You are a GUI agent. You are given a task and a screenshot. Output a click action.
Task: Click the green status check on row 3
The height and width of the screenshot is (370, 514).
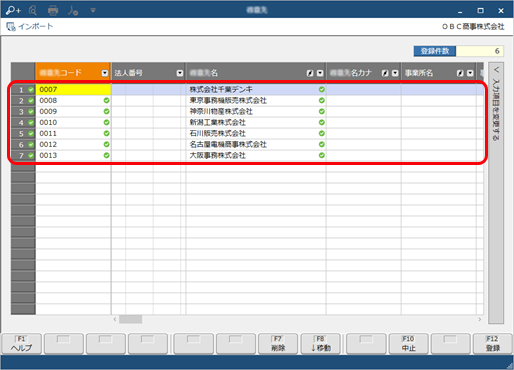click(31, 112)
